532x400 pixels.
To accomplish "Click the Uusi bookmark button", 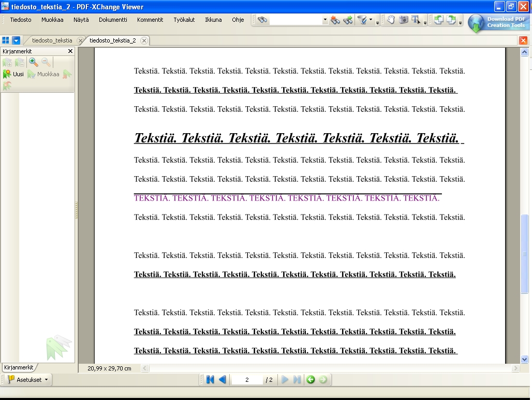I will [x=14, y=74].
